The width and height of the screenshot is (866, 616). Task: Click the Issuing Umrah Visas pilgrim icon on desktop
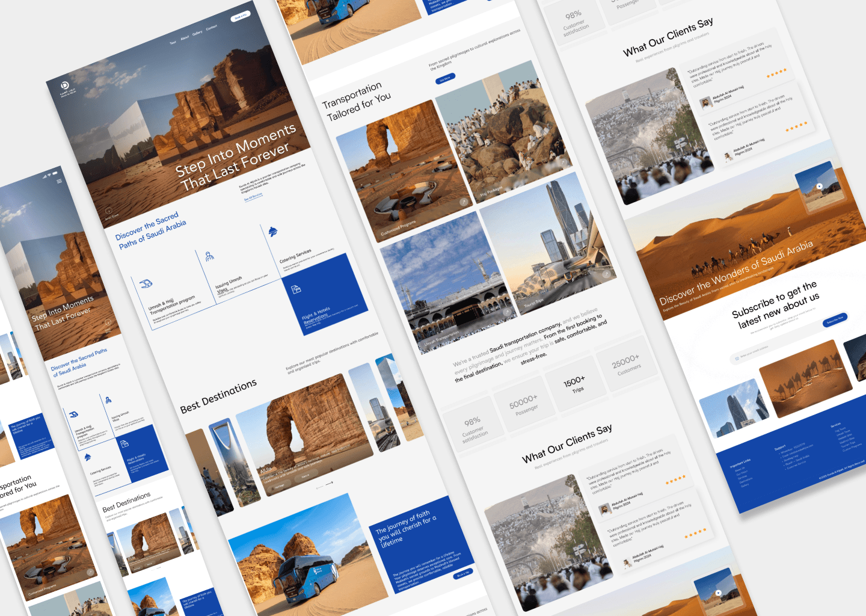click(209, 257)
